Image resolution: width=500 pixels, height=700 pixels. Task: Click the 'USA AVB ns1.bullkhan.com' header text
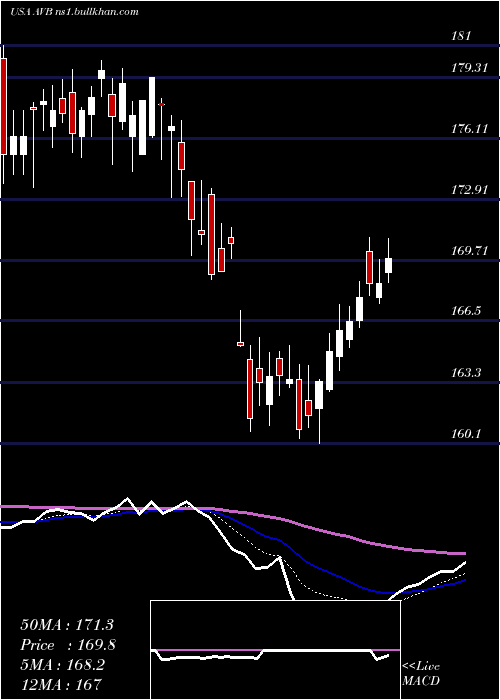pyautogui.click(x=74, y=12)
